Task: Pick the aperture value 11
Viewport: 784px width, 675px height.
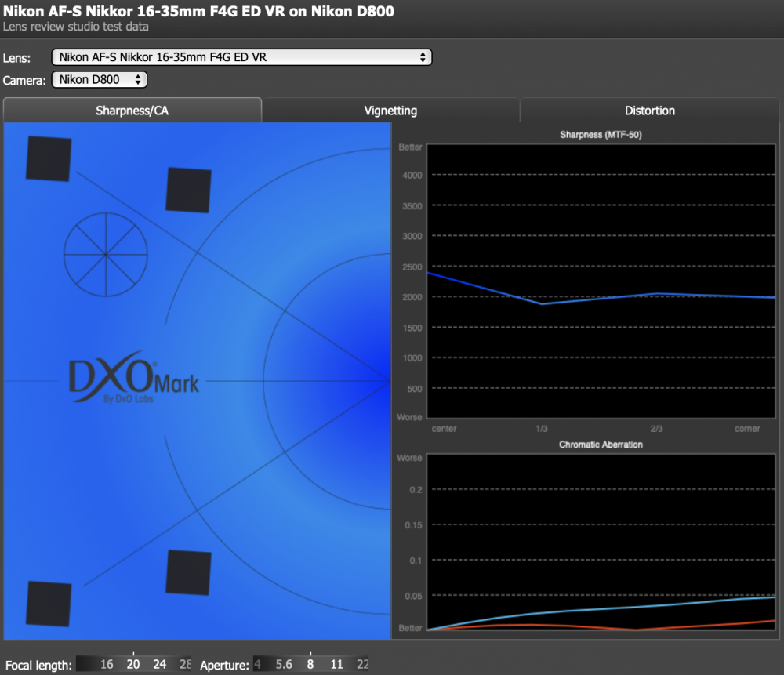Action: pos(337,664)
